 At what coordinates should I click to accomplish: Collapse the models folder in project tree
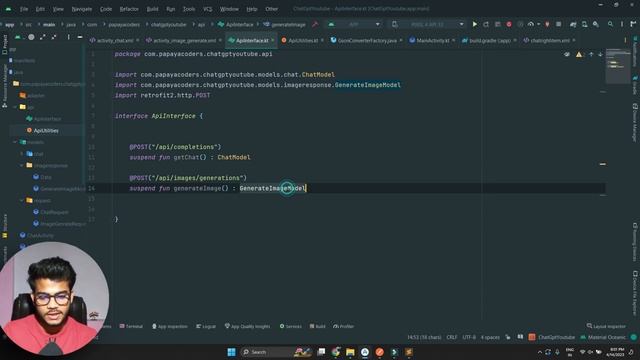point(16,142)
